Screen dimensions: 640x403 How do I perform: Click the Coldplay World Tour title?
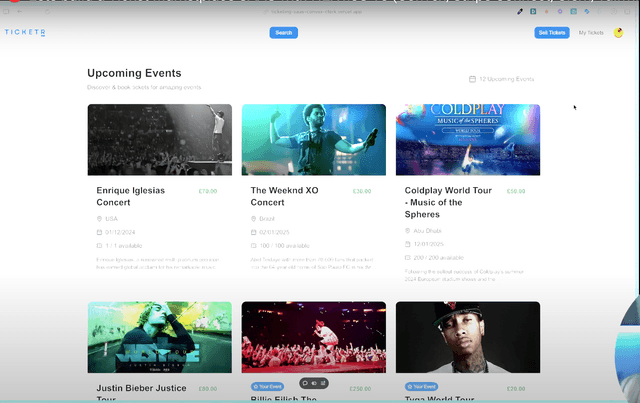448,203
